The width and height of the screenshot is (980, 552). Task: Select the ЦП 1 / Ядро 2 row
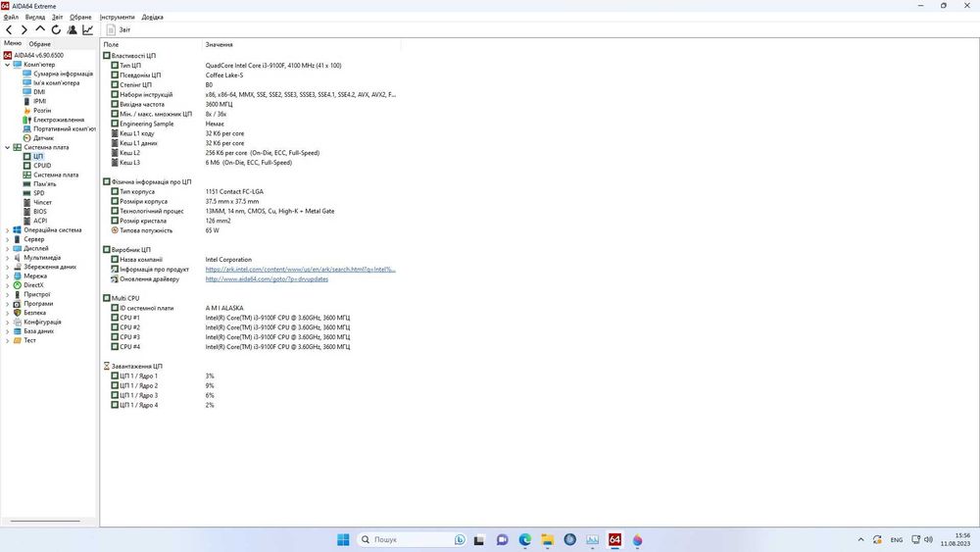(x=250, y=385)
